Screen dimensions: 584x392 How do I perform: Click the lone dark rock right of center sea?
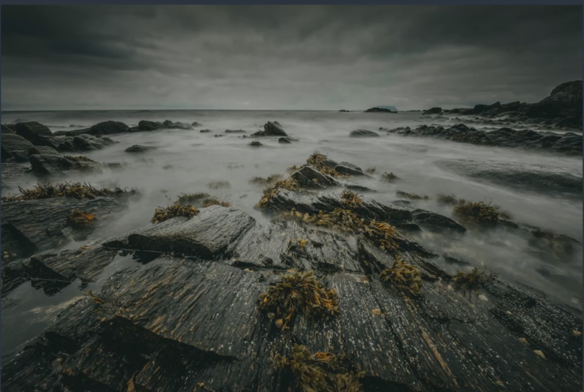pyautogui.click(x=363, y=133)
